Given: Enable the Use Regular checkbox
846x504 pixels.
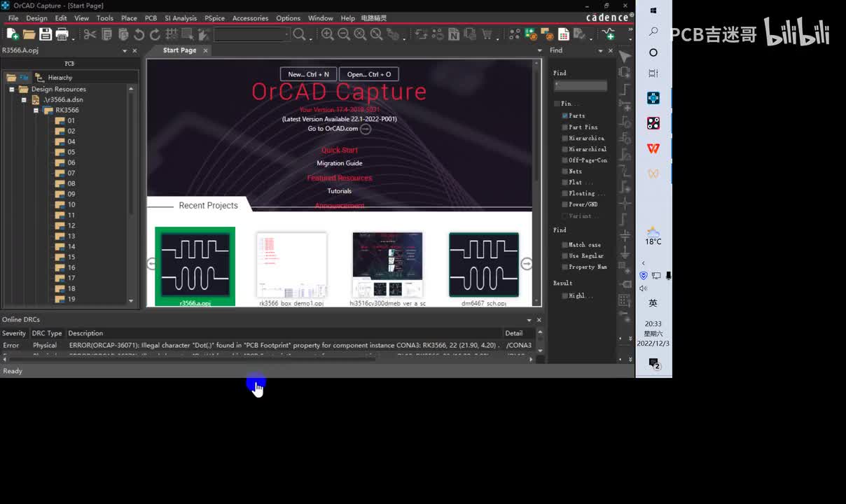Looking at the screenshot, I should pyautogui.click(x=564, y=255).
